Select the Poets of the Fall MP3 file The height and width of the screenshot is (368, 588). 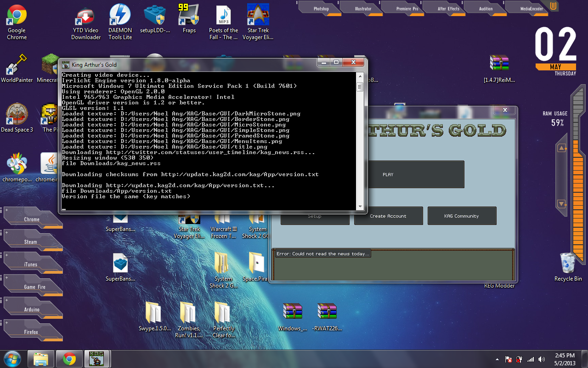pyautogui.click(x=224, y=22)
